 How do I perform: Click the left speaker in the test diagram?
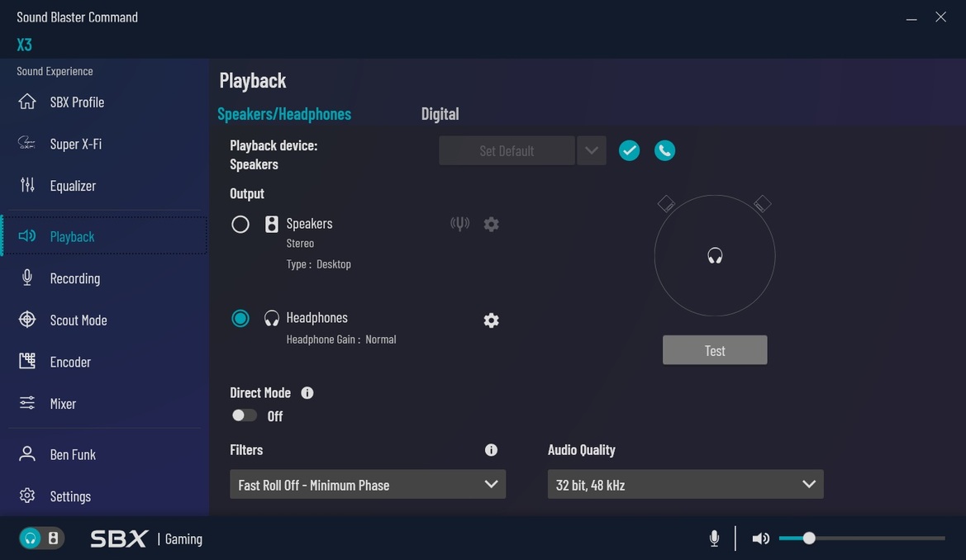(x=666, y=203)
